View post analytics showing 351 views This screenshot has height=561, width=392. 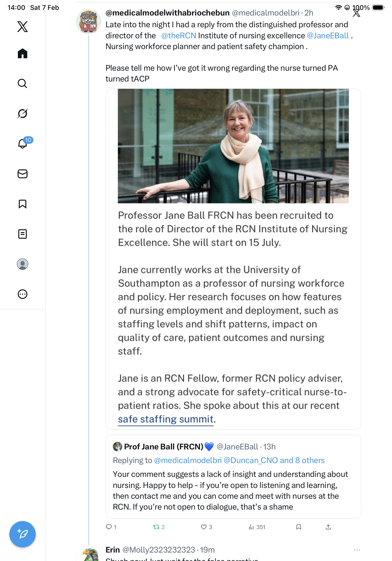pos(257,527)
